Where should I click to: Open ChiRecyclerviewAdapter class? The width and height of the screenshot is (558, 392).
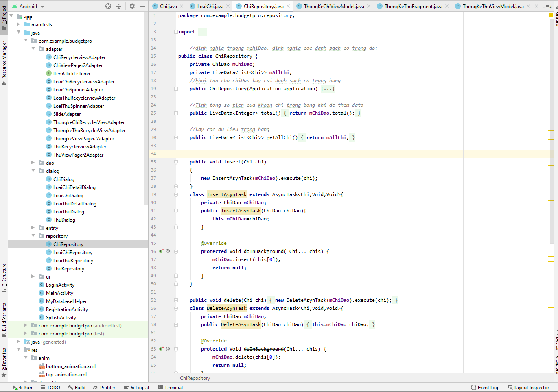coord(79,57)
